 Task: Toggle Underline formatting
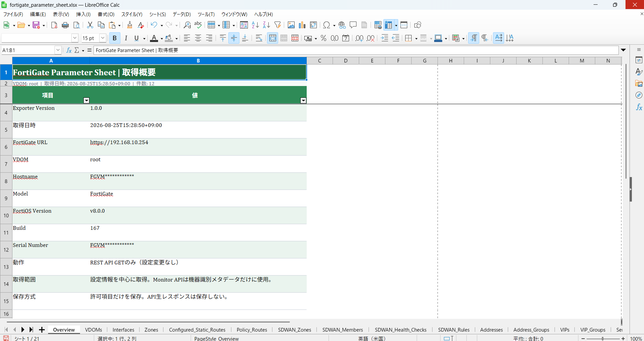coord(137,38)
